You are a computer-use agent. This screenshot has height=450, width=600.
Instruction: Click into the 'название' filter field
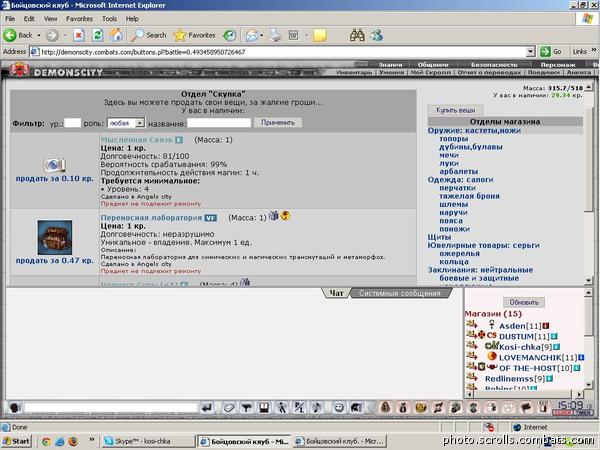(x=219, y=123)
